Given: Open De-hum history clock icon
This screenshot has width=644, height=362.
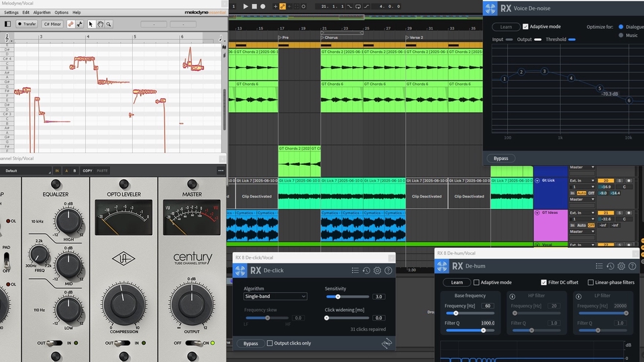Looking at the screenshot, I should click(610, 266).
